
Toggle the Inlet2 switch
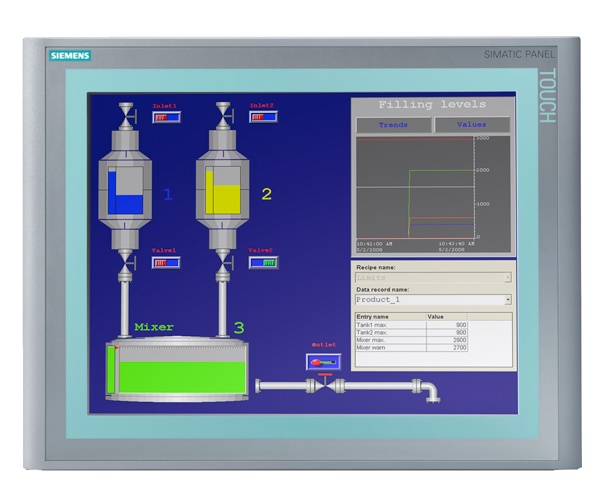tap(263, 117)
